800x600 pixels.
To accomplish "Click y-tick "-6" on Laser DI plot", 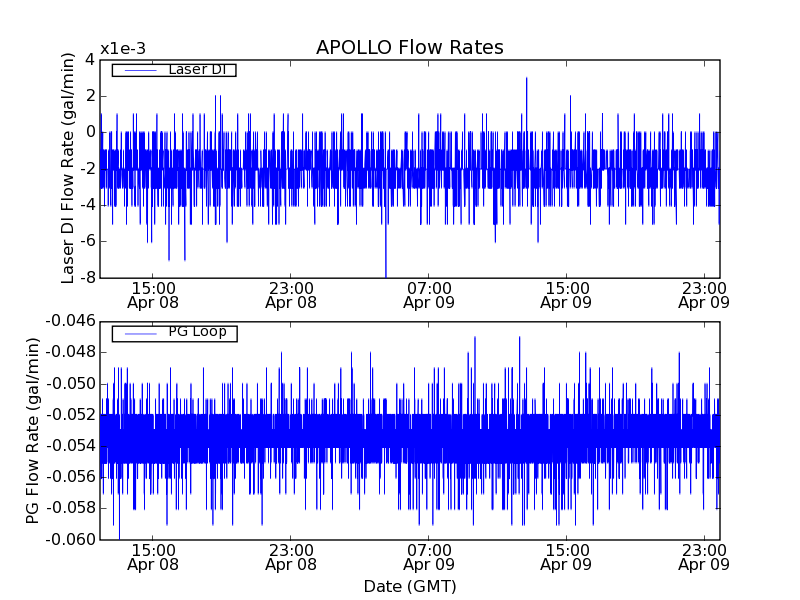I will pos(88,241).
